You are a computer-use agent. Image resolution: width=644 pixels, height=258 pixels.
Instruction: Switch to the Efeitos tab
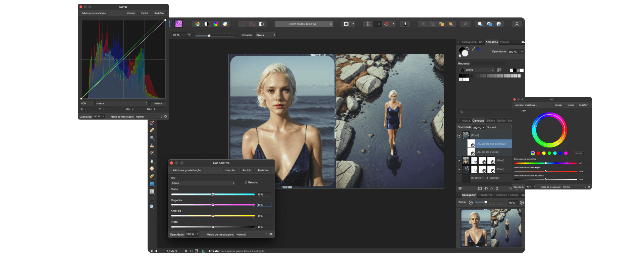[x=491, y=121]
